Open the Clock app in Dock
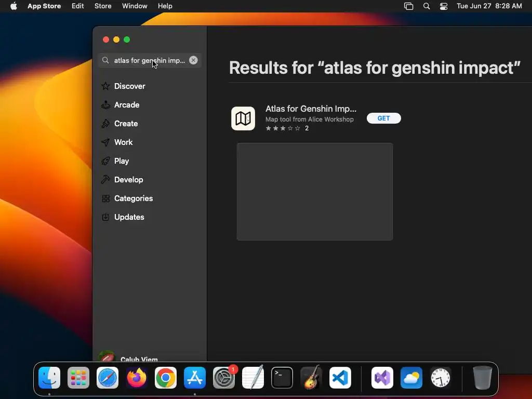This screenshot has height=399, width=532. pyautogui.click(x=441, y=378)
